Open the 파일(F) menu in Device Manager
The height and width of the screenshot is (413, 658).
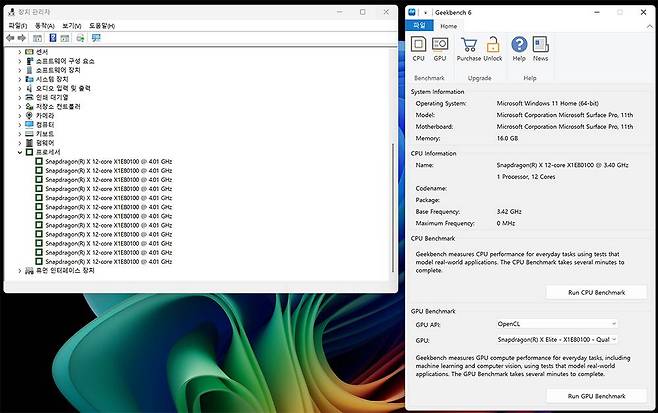pyautogui.click(x=17, y=25)
